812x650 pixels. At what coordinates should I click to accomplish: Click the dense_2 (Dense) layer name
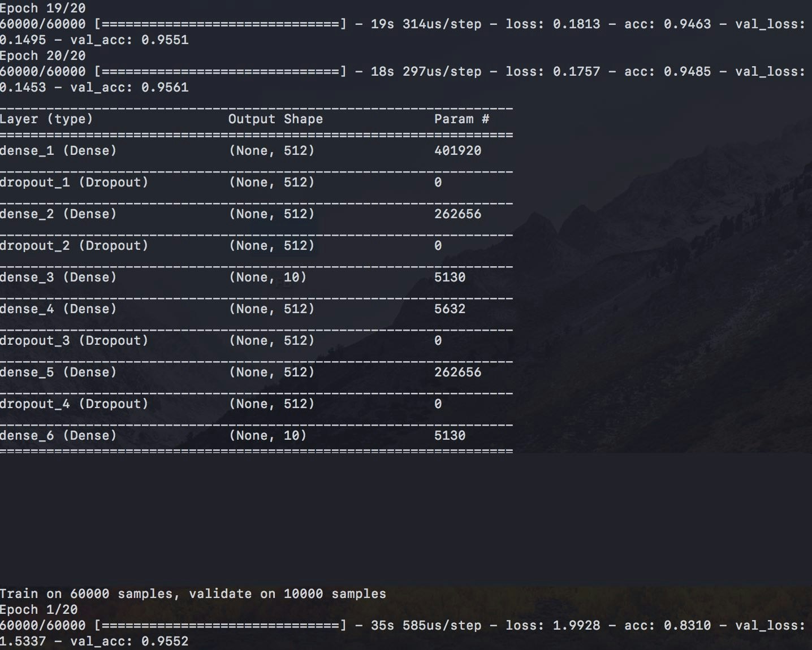point(58,214)
